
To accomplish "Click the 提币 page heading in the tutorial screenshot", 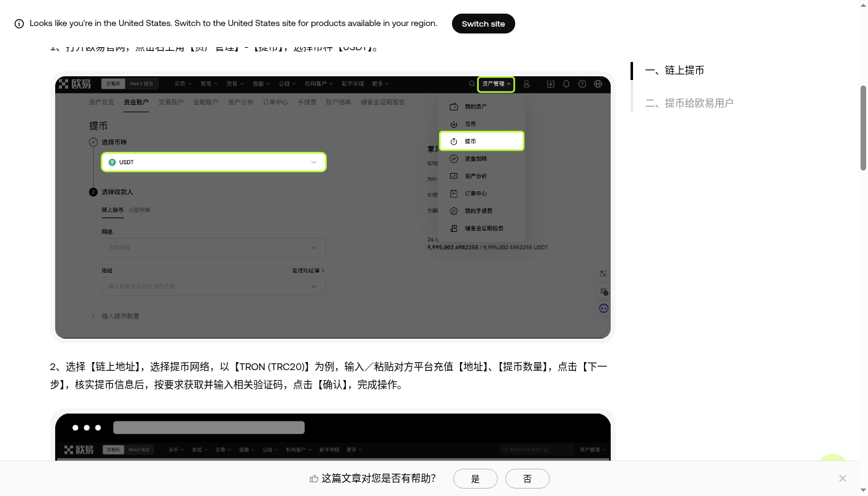I will click(x=98, y=126).
